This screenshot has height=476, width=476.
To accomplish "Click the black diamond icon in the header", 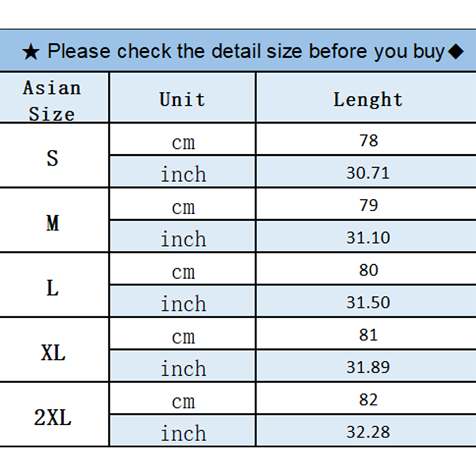I will 455,52.
